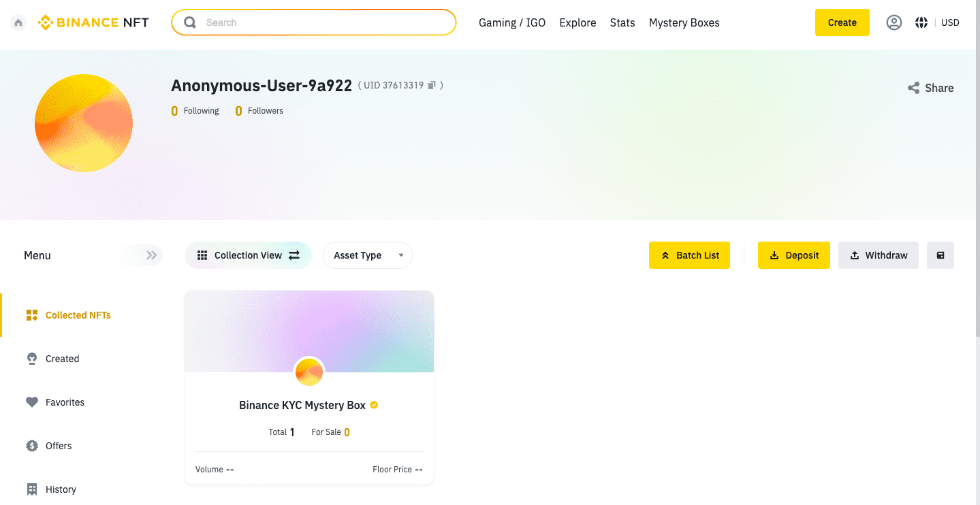Open the Asset Type dropdown
This screenshot has width=980, height=505.
click(368, 255)
